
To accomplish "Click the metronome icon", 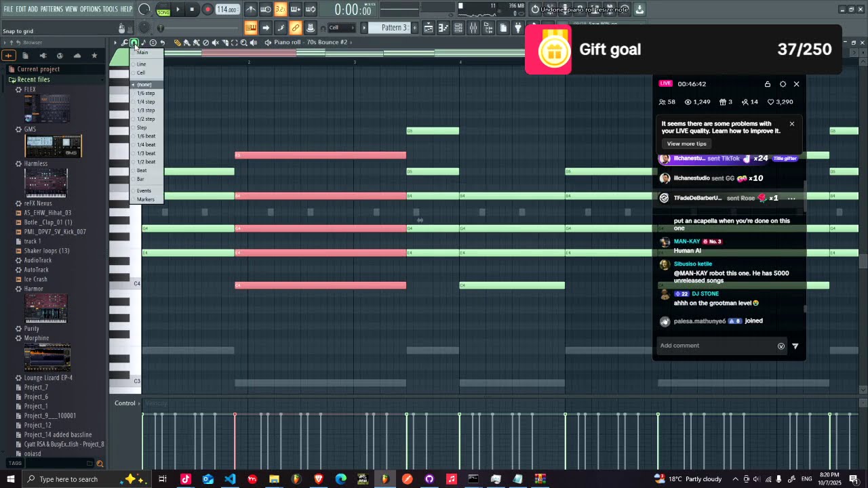I will point(251,9).
